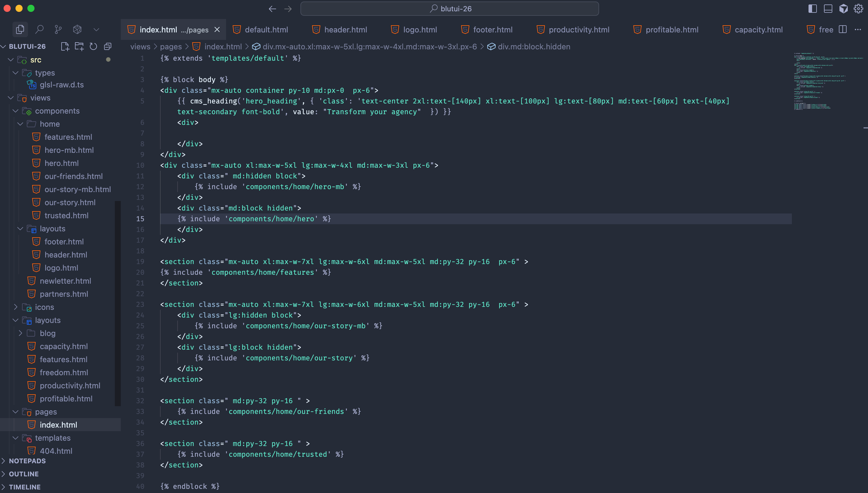The image size is (868, 493).
Task: Open hero-mb.html in the file tree
Action: coord(69,150)
